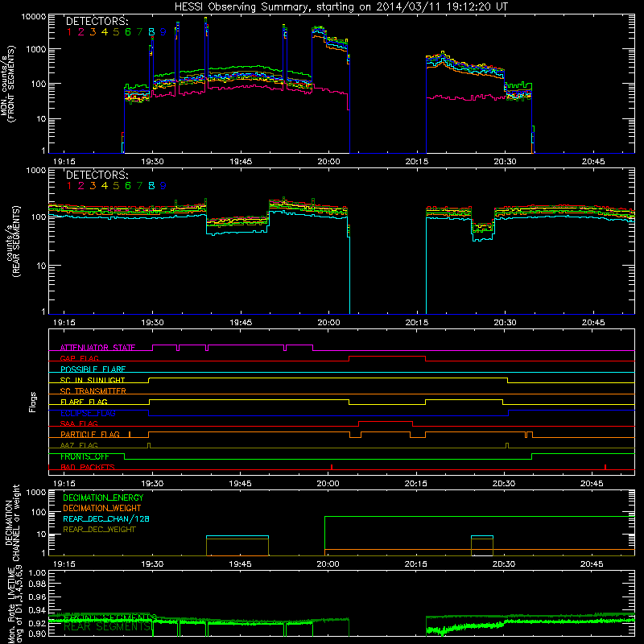This screenshot has height=644, width=644.
Task: Click detector number 3 in rear segments legend
Action: (93, 186)
